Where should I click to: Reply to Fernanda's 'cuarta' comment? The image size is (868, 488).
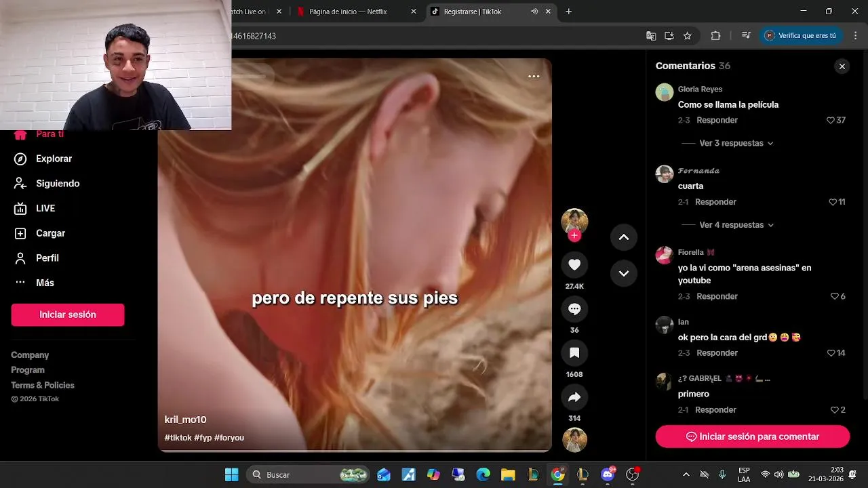(x=715, y=202)
